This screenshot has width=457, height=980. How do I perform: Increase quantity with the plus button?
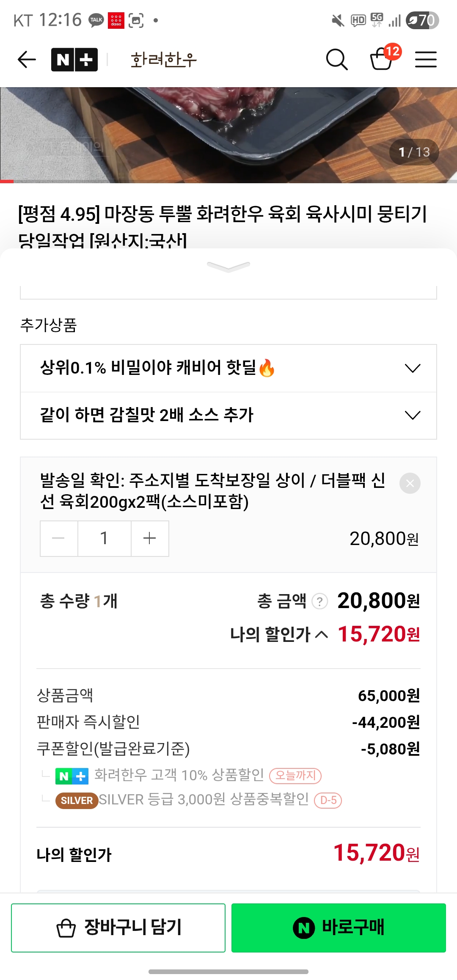tap(150, 538)
